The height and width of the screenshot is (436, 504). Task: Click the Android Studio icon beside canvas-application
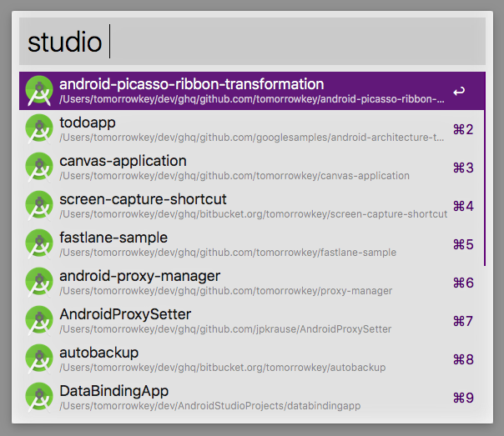pyautogui.click(x=38, y=168)
